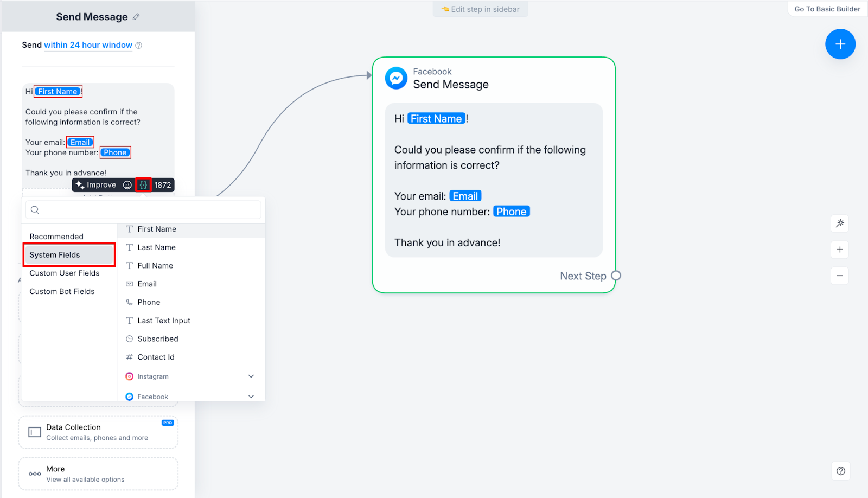Click the curly braces insert-field icon
Viewport: 868px width, 498px height.
click(143, 185)
